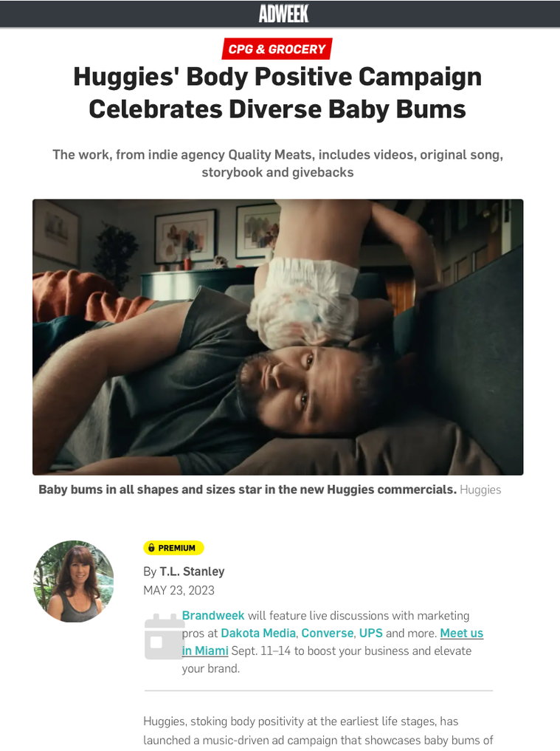The image size is (560, 751).
Task: Follow the Dakota Media link
Action: (258, 633)
